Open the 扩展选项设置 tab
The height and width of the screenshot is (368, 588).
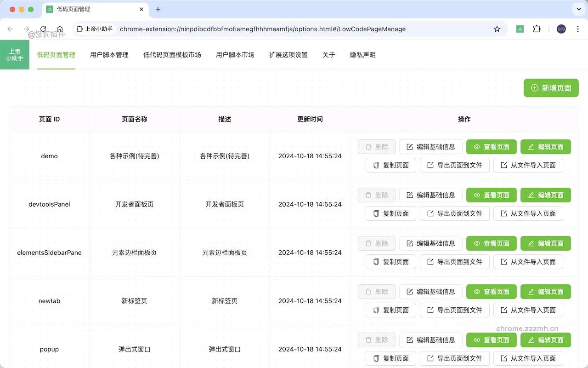tap(288, 54)
